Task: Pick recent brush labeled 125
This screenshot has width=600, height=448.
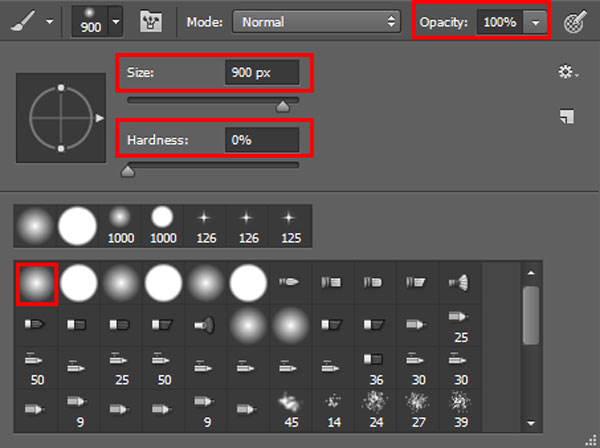Action: point(291,226)
